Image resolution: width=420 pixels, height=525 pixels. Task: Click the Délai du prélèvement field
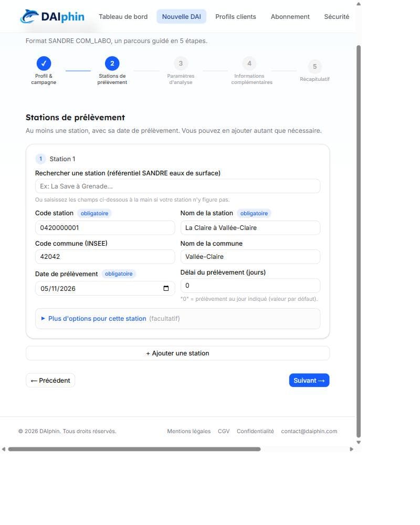tap(250, 286)
